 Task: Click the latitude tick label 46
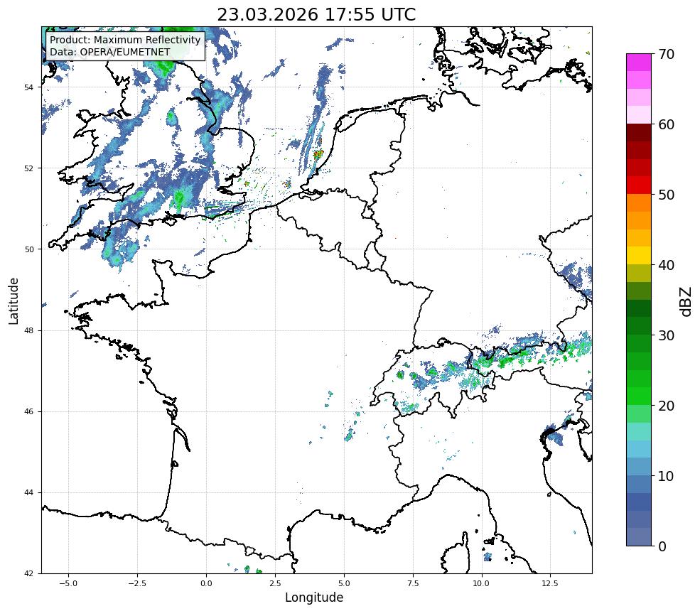[28, 411]
